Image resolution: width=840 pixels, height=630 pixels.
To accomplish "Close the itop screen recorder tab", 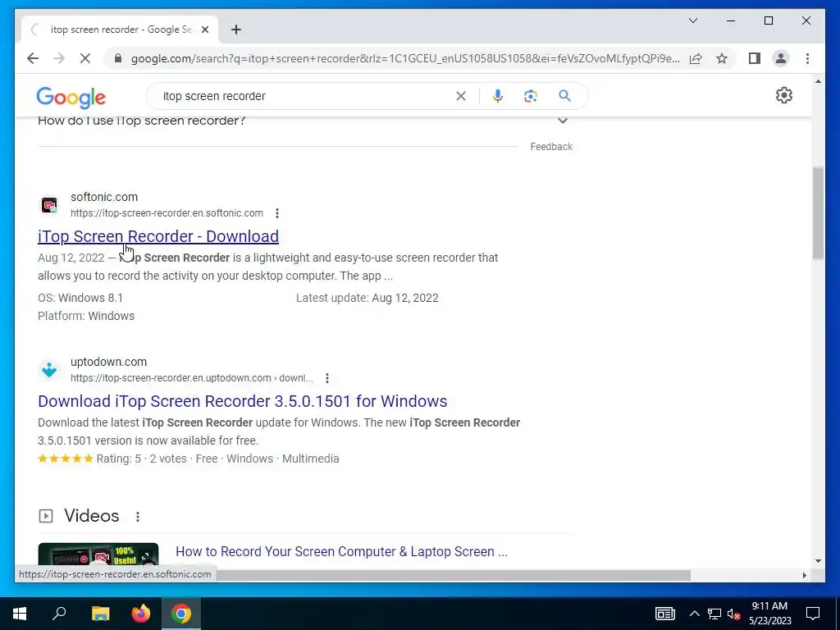I will (x=204, y=30).
